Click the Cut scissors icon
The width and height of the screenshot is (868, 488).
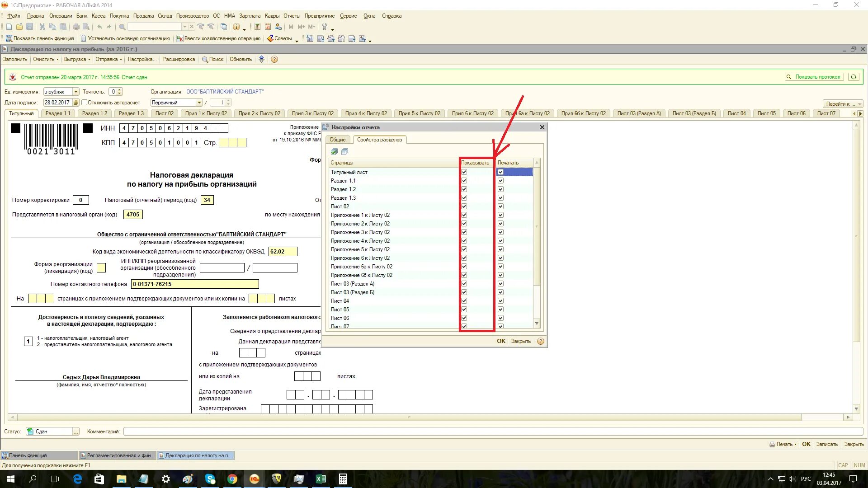42,27
